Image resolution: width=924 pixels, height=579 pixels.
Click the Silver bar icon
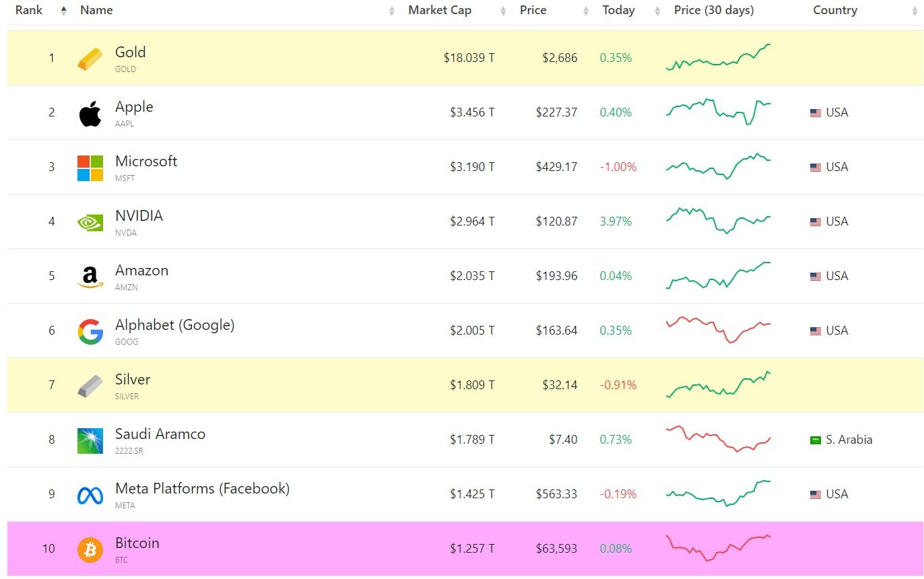coord(90,386)
